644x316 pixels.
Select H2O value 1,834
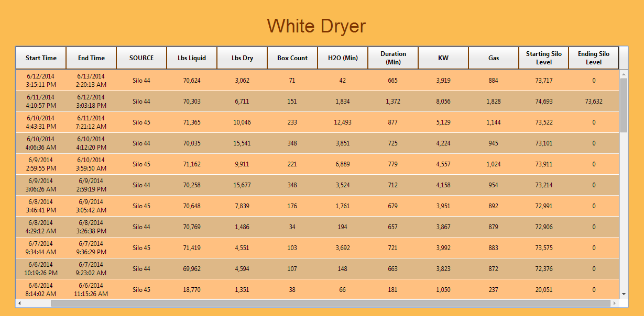coord(343,101)
